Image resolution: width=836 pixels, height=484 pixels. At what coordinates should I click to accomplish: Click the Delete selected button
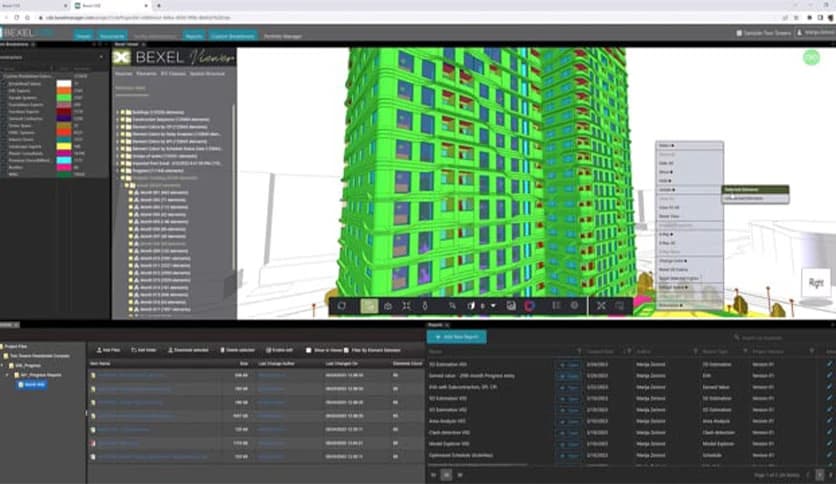(x=237, y=350)
